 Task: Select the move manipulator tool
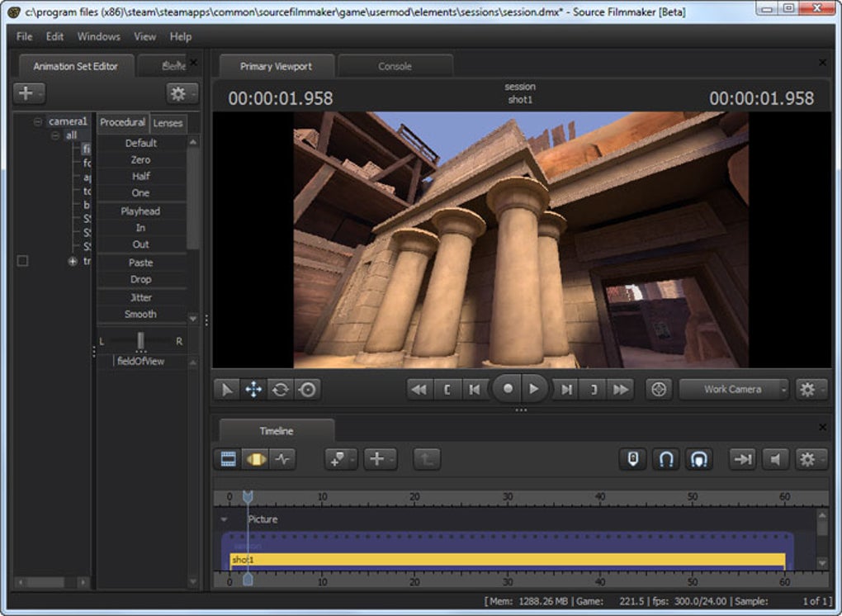pyautogui.click(x=253, y=390)
